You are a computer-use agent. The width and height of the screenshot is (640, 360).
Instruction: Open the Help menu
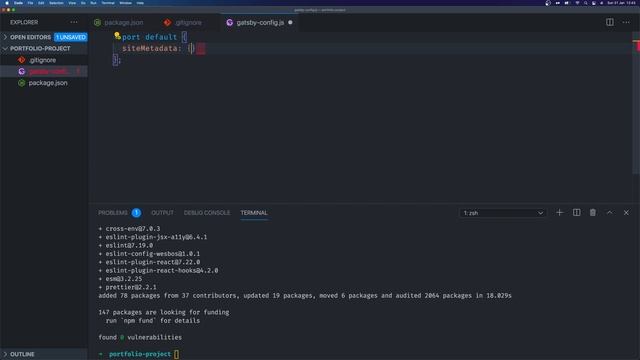point(140,3)
